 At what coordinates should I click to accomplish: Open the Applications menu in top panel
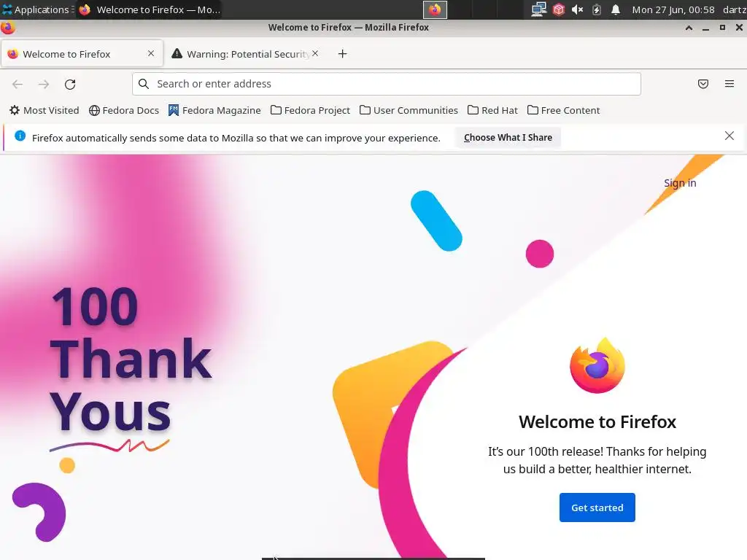coord(36,9)
